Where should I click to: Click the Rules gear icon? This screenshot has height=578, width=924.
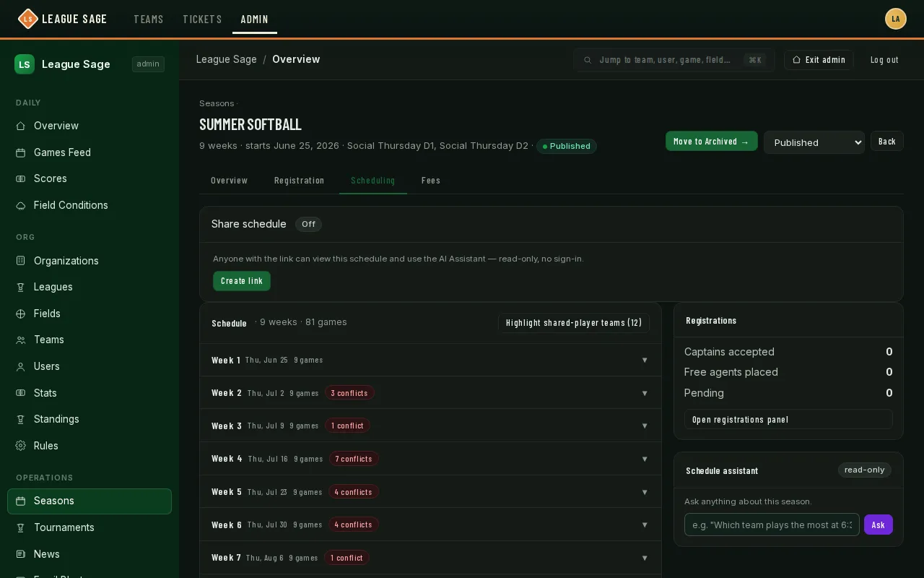tap(21, 446)
